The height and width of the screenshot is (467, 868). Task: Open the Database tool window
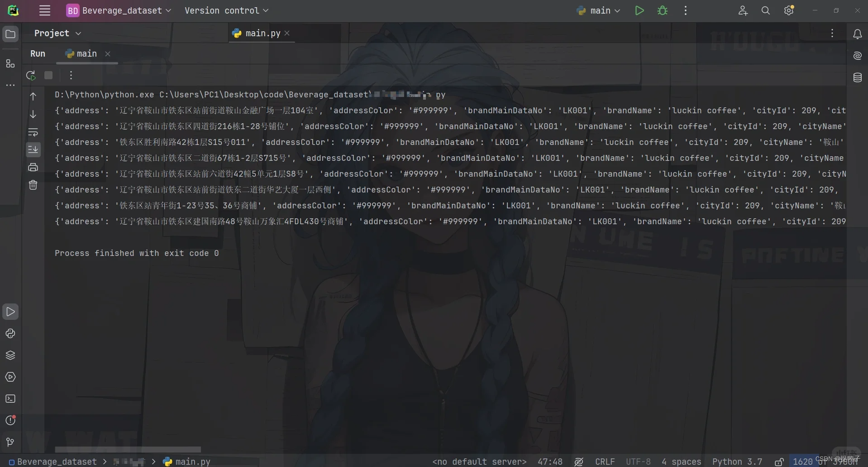tap(857, 77)
